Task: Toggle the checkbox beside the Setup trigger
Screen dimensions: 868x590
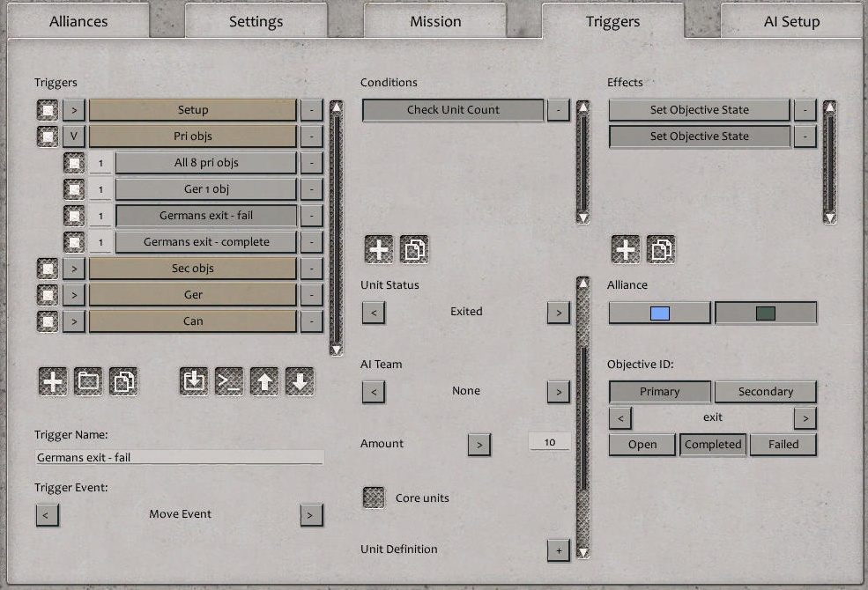Action: point(48,110)
